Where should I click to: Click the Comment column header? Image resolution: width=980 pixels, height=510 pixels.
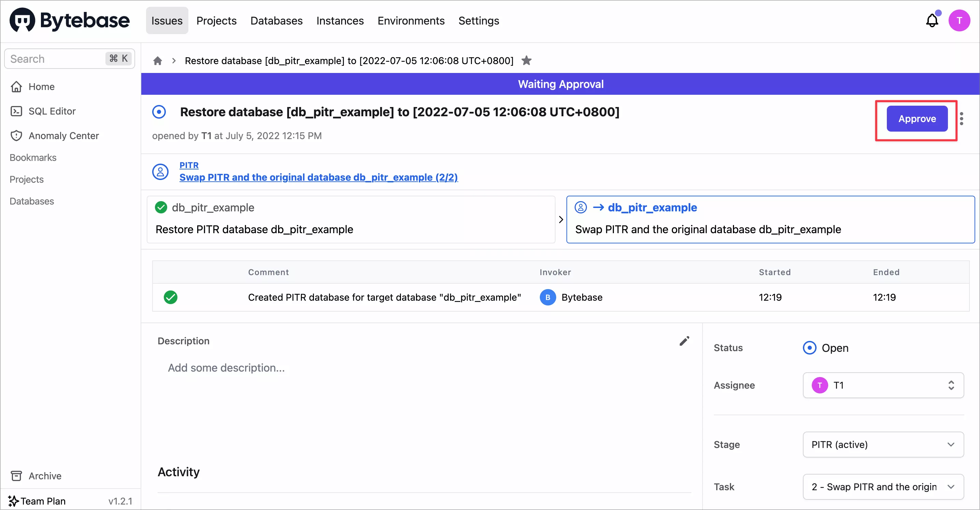pos(269,272)
